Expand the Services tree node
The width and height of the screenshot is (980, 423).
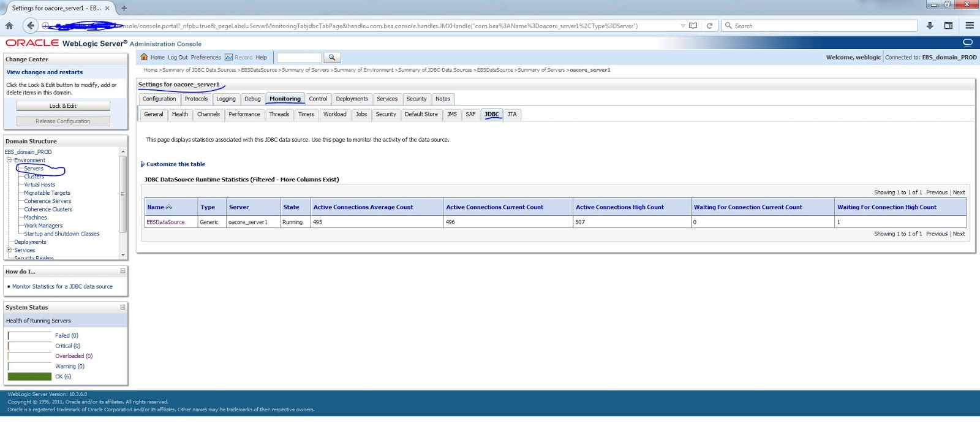point(9,250)
